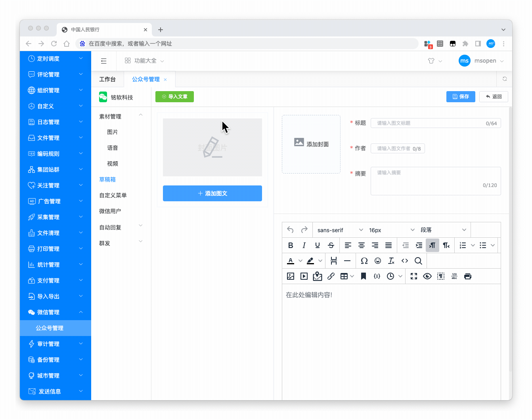Open 自定义菜单 in the side menu

click(113, 195)
